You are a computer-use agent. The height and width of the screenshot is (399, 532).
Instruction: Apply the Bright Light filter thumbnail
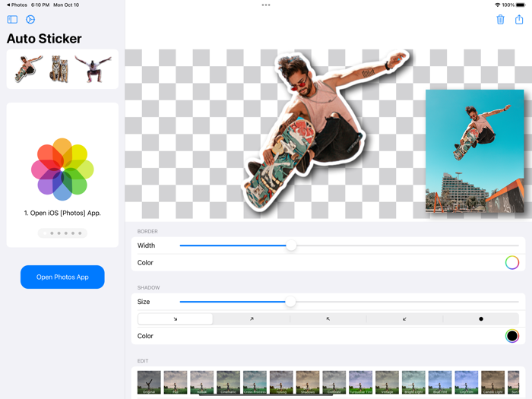pos(413,382)
